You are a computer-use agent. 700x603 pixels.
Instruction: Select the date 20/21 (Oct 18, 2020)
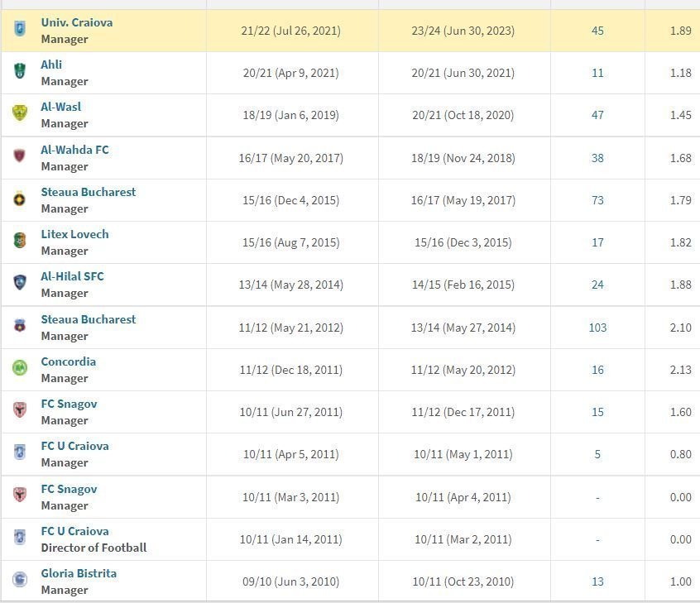click(x=463, y=115)
